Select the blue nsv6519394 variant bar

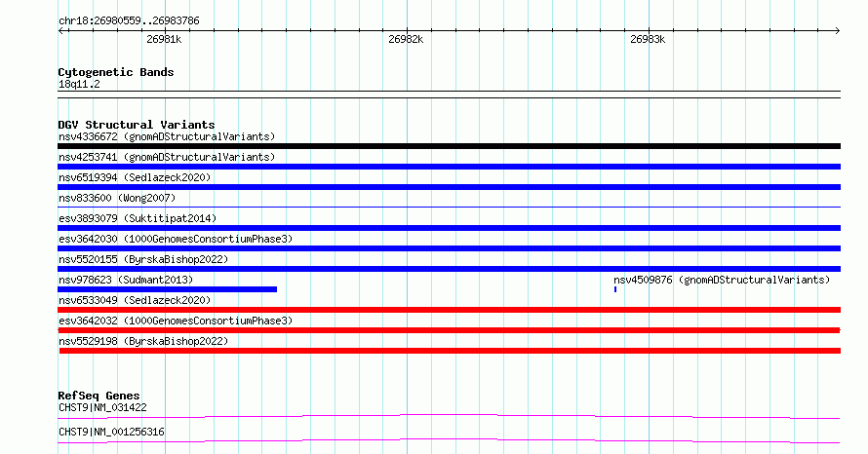pyautogui.click(x=449, y=187)
